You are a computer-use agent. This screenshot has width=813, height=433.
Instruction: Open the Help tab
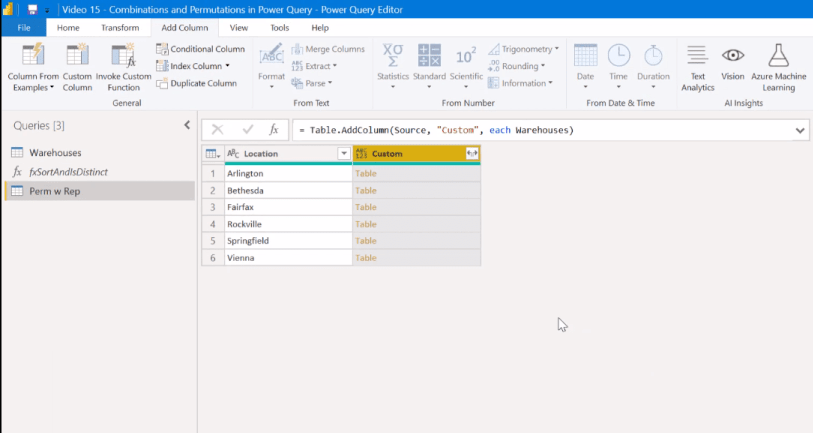(320, 27)
